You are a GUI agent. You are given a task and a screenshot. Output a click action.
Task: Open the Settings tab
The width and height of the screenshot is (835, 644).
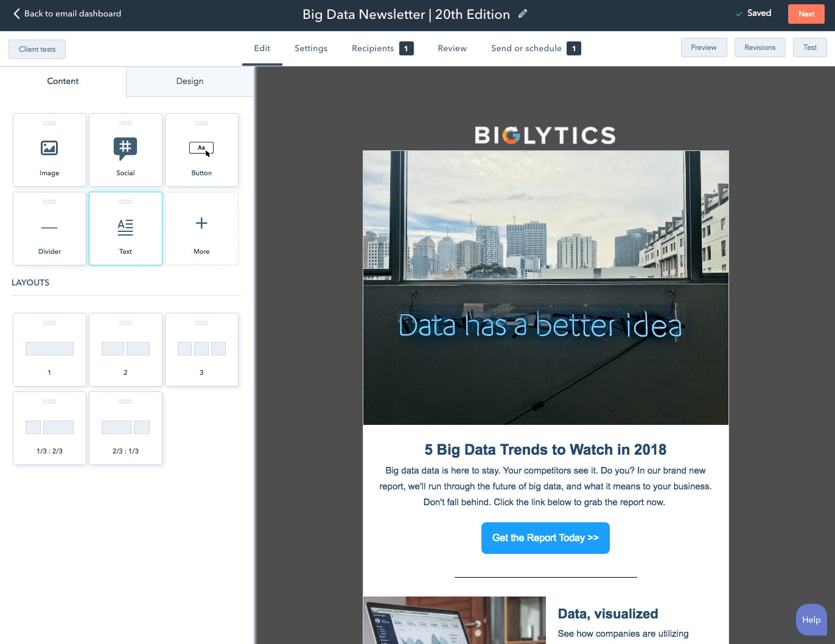(311, 48)
